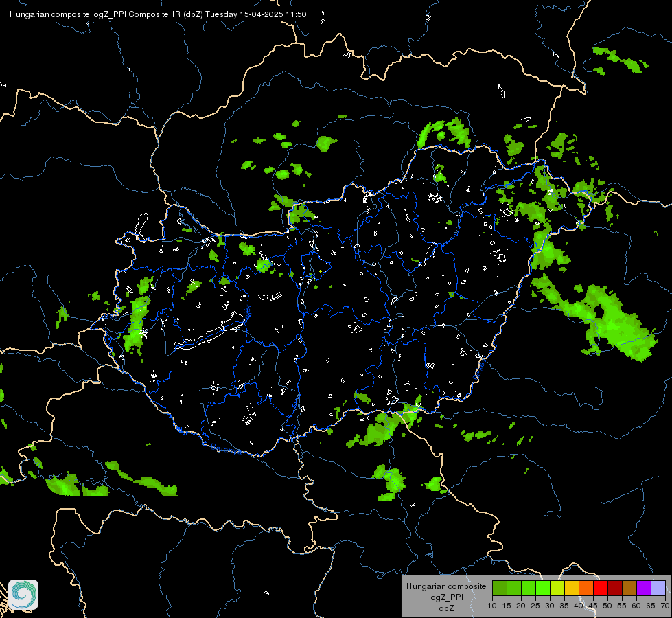Select the 30–35 dBZ yellow-green swatch
Image resolution: width=672 pixels, height=618 pixels.
point(557,588)
